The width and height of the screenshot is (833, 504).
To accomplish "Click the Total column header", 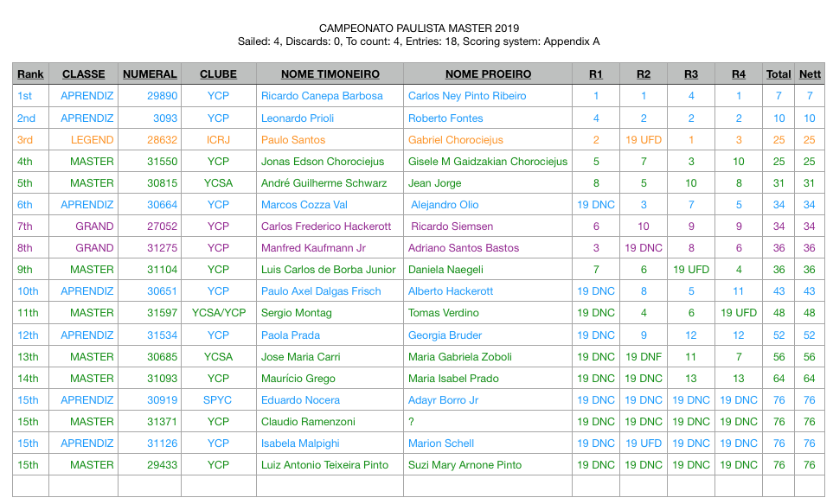I will click(779, 74).
